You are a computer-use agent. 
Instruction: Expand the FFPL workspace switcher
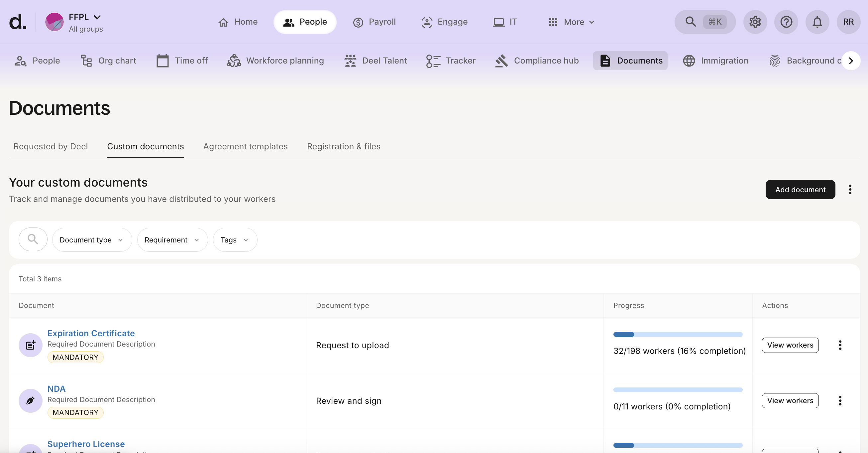tap(84, 17)
